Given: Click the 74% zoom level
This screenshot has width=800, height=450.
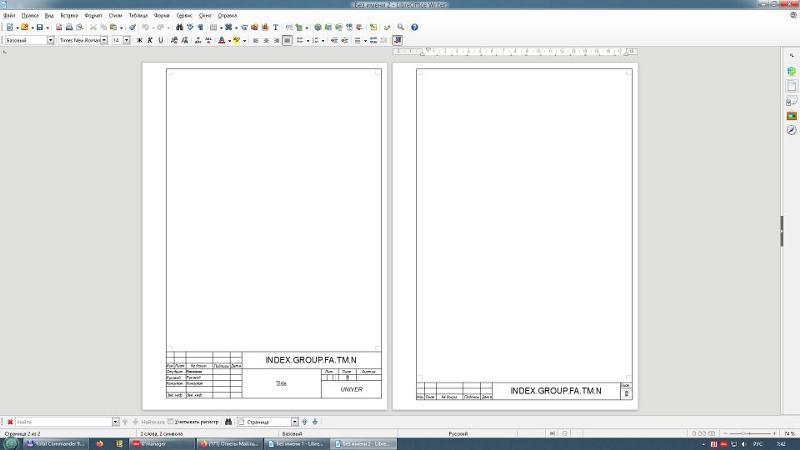Looking at the screenshot, I should (x=789, y=434).
